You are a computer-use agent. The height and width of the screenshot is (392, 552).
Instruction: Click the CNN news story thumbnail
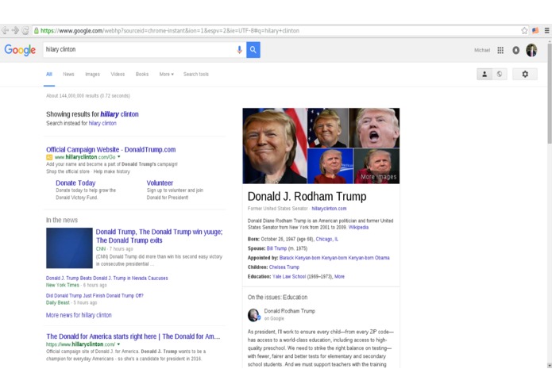tap(69, 248)
